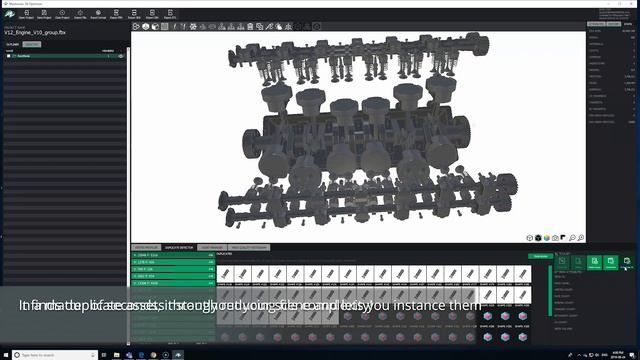Open the tab left of Duplicate Detector
Image resolution: width=640 pixels, height=360 pixels.
(x=146, y=247)
